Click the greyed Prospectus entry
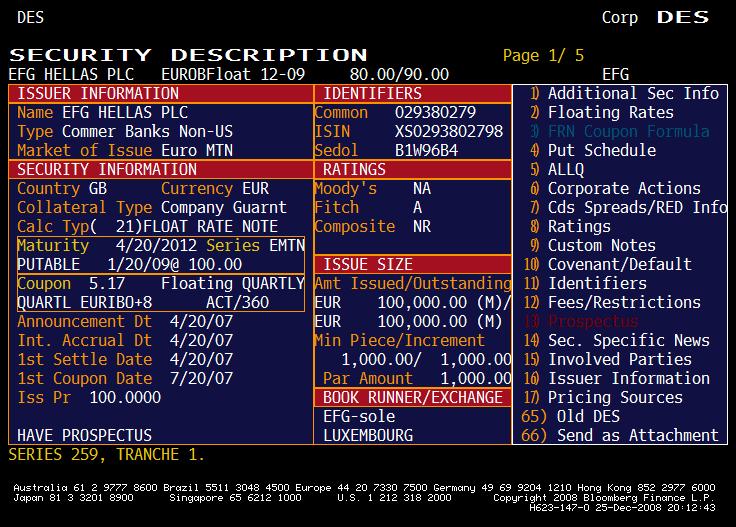This screenshot has width=736, height=527. click(581, 321)
